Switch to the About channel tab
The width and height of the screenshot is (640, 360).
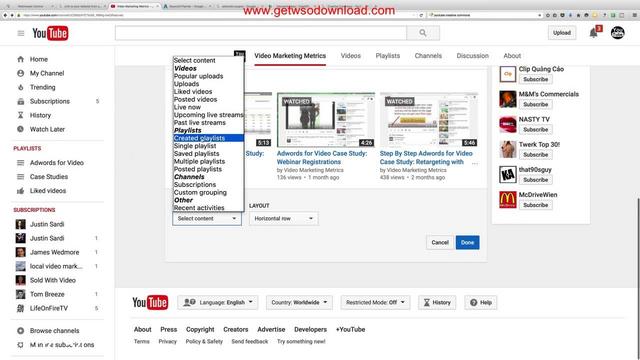tap(512, 56)
